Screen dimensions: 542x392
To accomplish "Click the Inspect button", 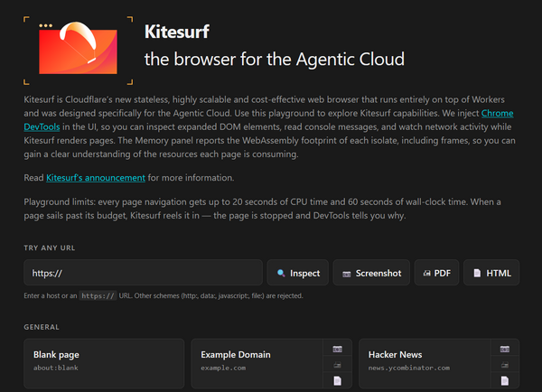I will click(298, 273).
